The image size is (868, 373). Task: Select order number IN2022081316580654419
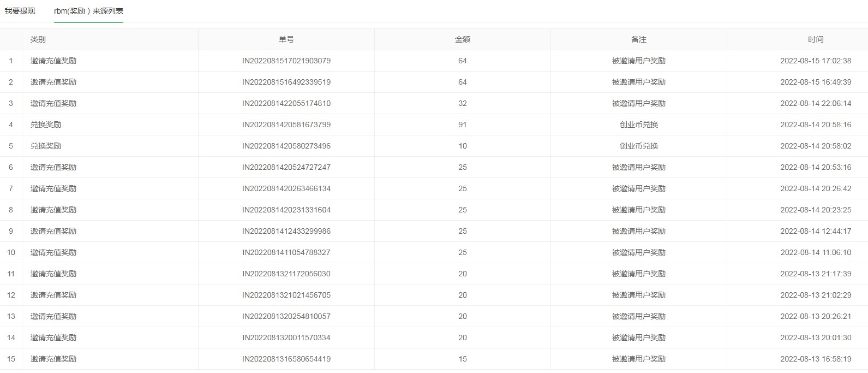click(x=286, y=359)
